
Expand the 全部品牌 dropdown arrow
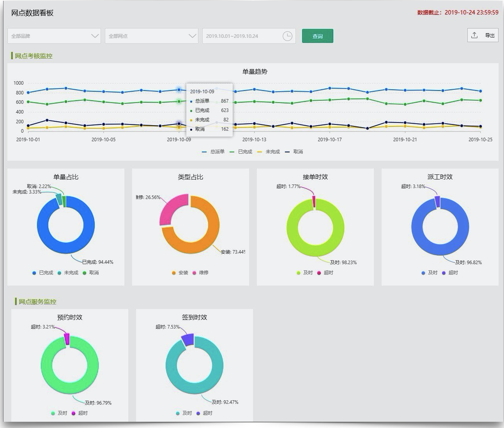tap(95, 36)
